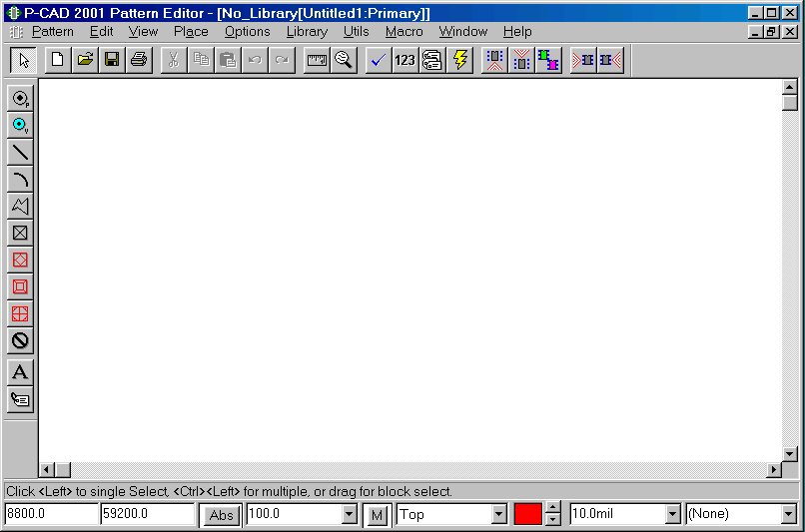Open the Pattern menu
The height and width of the screenshot is (532, 805).
pos(52,32)
